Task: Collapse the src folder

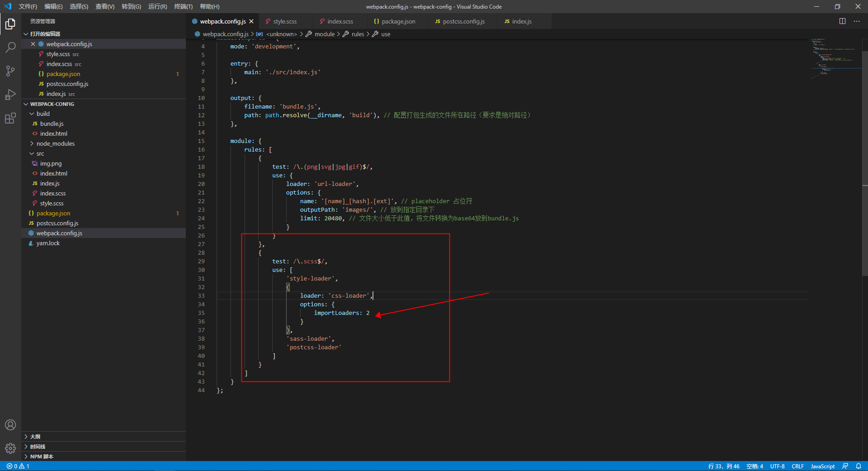Action: tap(104, 153)
